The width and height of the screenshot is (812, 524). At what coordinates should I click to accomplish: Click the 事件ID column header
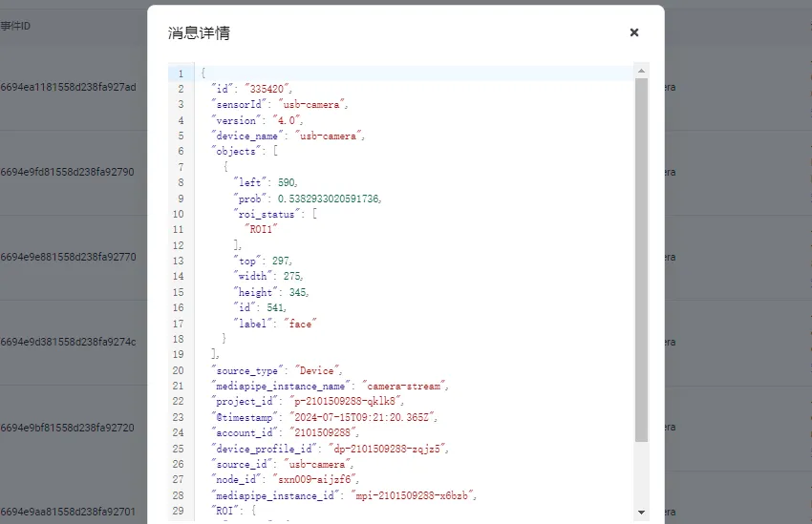point(15,26)
